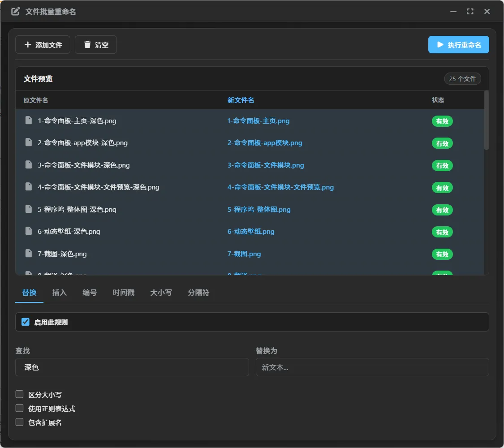
Task: Select original name 5-程序坞-整体图-深色.png
Action: [77, 210]
